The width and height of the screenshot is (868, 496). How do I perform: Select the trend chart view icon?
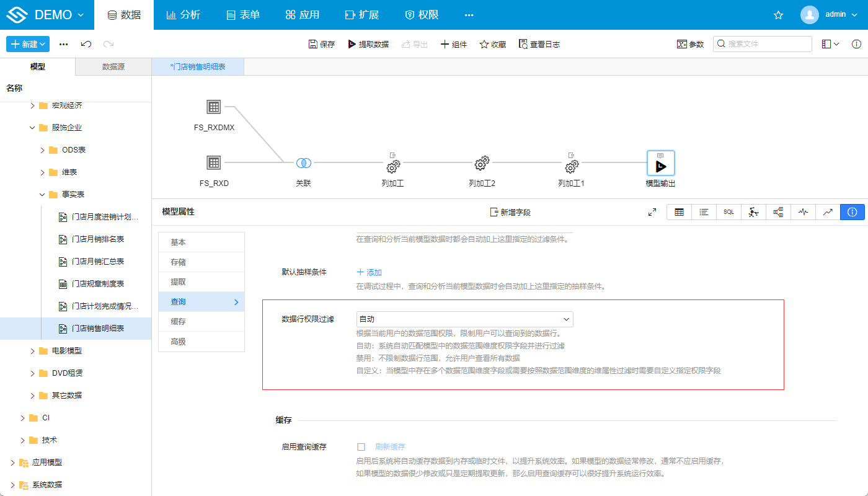(x=828, y=212)
